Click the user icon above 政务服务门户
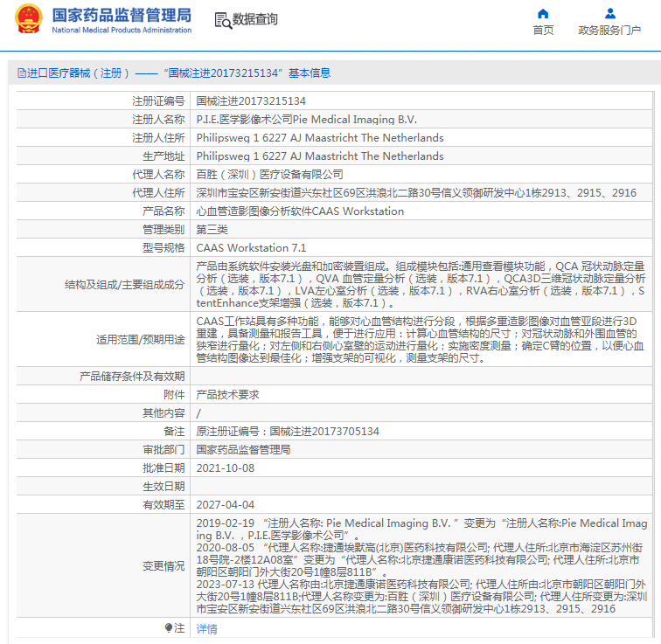The height and width of the screenshot is (644, 661). 610,14
